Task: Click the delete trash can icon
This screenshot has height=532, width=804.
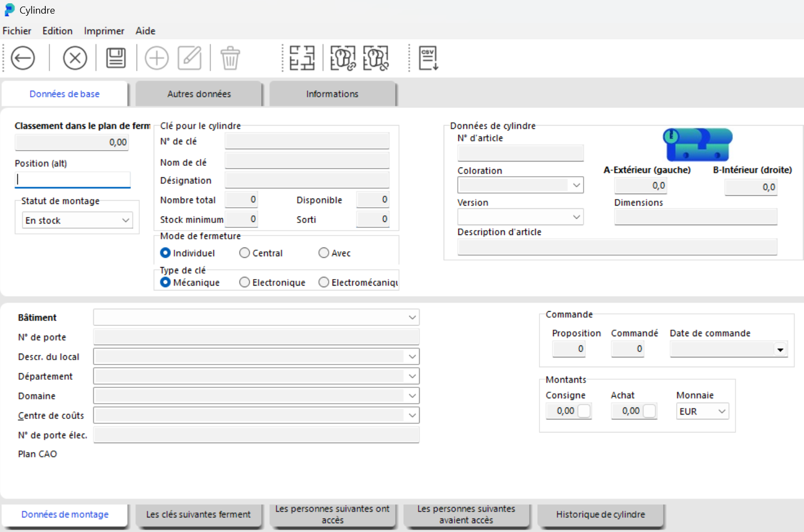Action: 230,58
